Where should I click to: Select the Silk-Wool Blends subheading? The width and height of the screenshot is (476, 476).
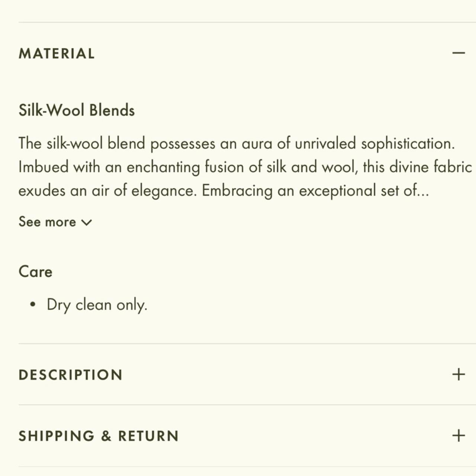tap(77, 110)
